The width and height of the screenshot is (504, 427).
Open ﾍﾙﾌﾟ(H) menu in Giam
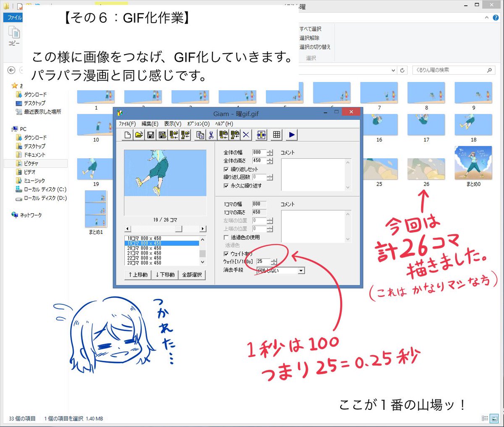point(224,124)
